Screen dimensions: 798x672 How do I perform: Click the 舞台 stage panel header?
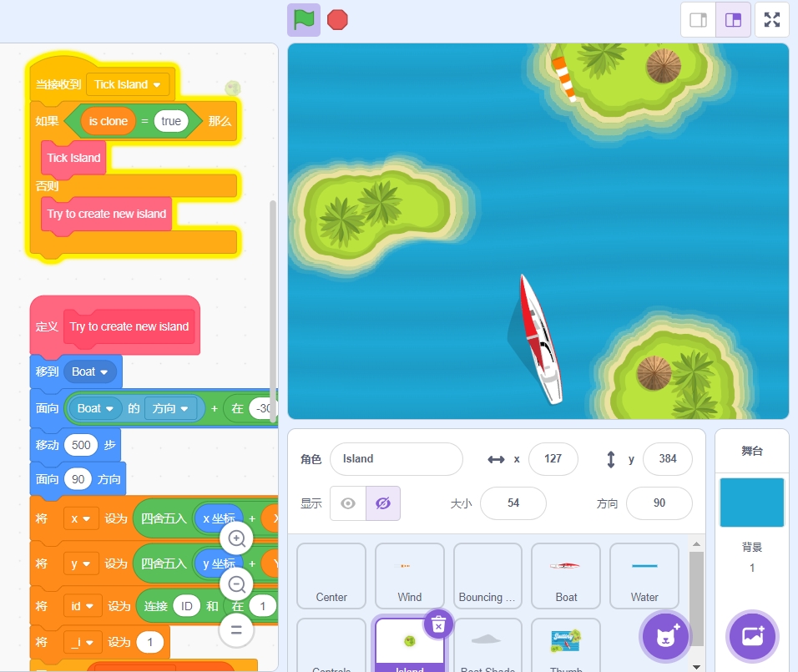pyautogui.click(x=752, y=451)
